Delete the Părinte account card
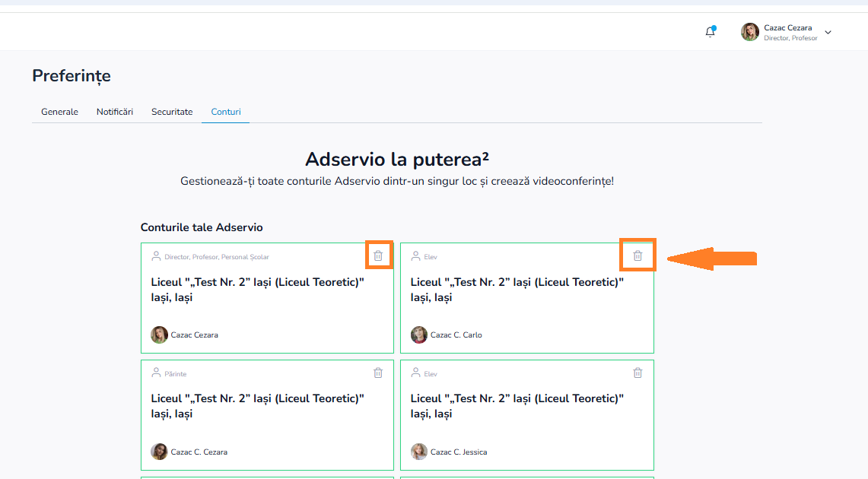The width and height of the screenshot is (868, 479). point(378,373)
